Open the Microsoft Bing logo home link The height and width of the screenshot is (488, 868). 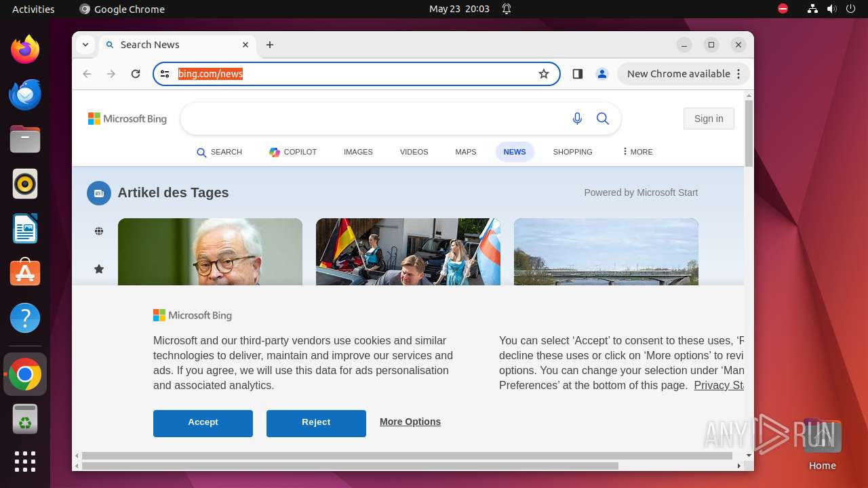pos(127,119)
